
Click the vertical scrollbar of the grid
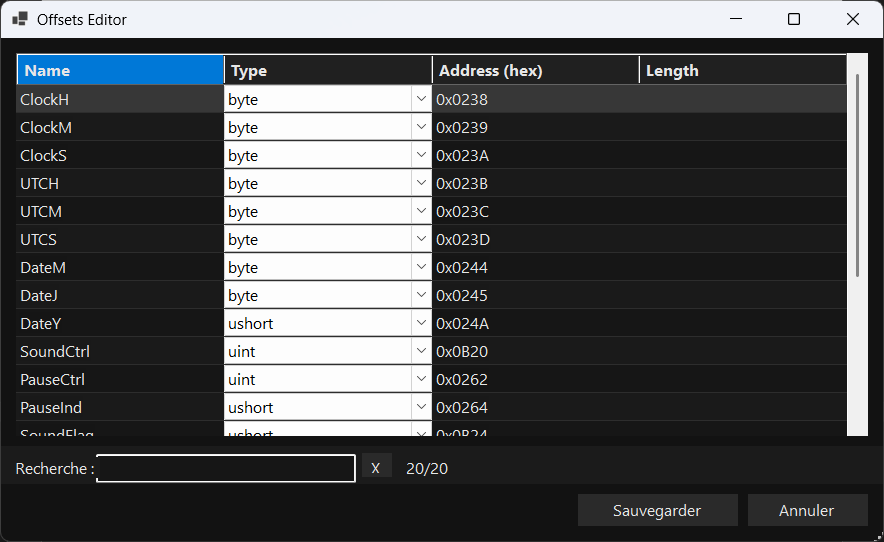(857, 180)
